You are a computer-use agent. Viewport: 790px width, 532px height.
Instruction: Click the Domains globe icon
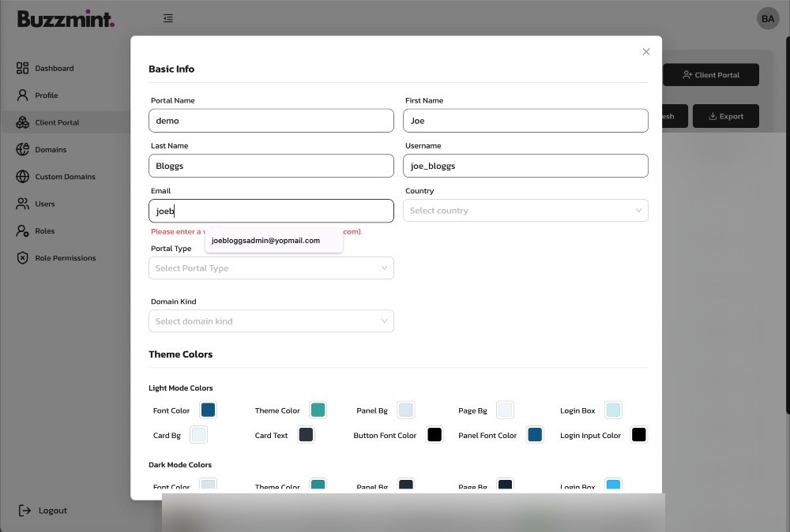(x=23, y=149)
